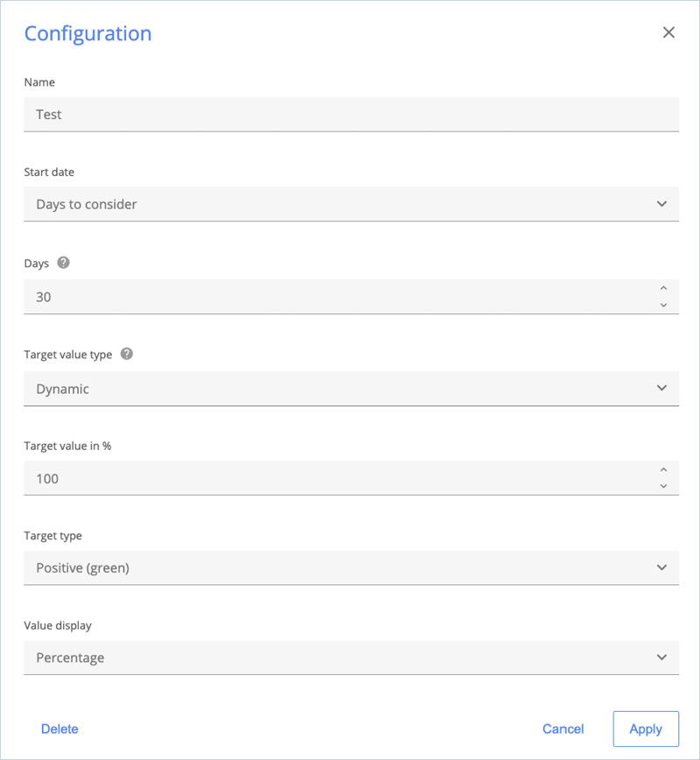Click the chevron on Value display field
This screenshot has height=760, width=700.
click(661, 658)
